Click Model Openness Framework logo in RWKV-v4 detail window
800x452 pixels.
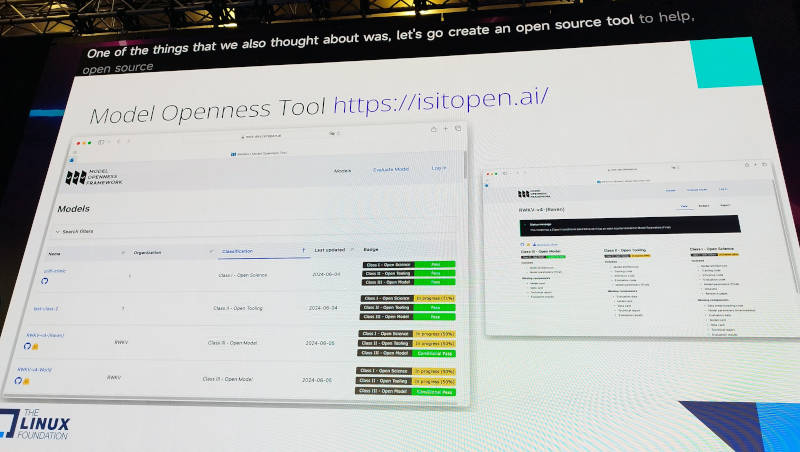click(x=534, y=194)
